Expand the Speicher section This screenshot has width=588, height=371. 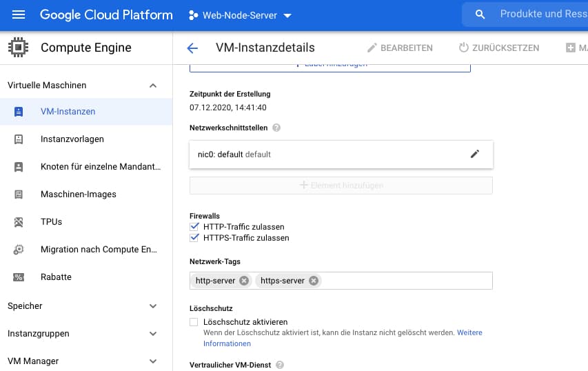[x=153, y=305]
